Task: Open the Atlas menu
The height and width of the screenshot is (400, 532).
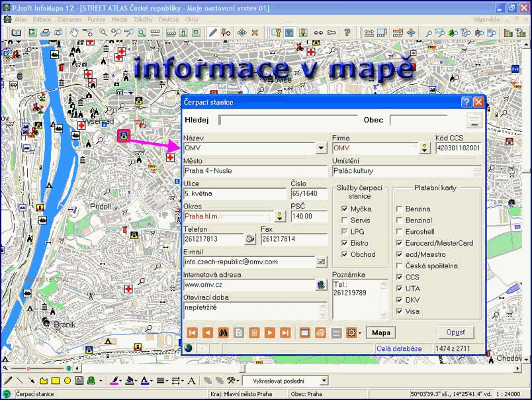Action: (x=21, y=20)
